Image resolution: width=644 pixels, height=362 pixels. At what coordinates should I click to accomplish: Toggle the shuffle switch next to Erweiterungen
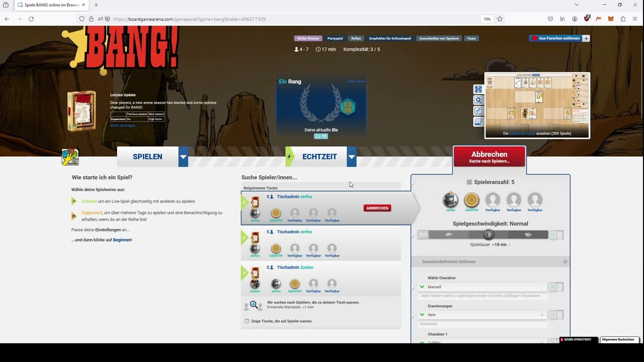[x=556, y=315]
